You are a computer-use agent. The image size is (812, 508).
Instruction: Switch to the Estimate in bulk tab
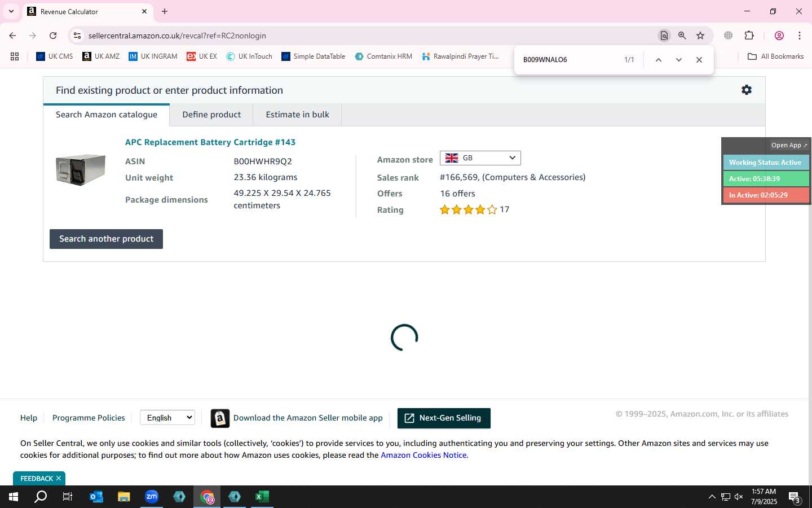297,115
